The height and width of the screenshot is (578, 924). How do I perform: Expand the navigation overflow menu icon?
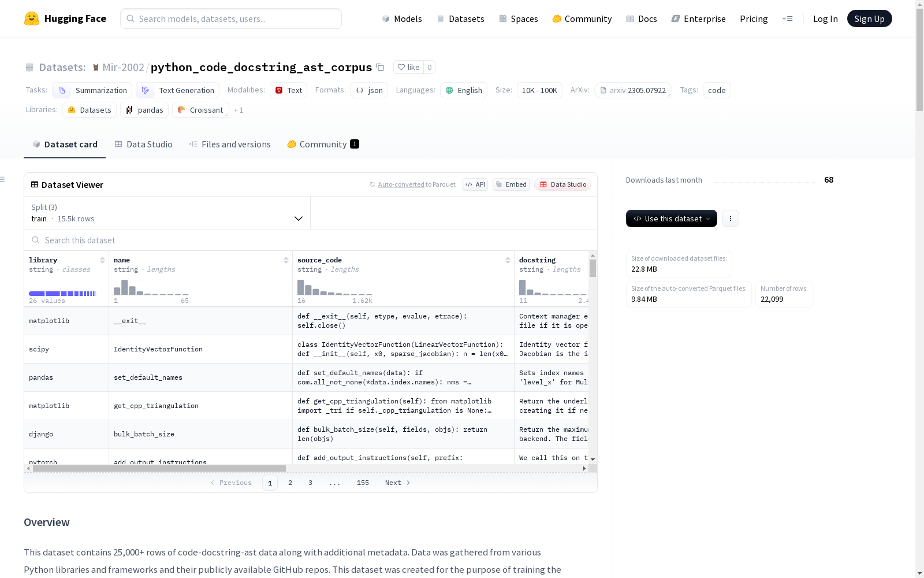point(787,18)
